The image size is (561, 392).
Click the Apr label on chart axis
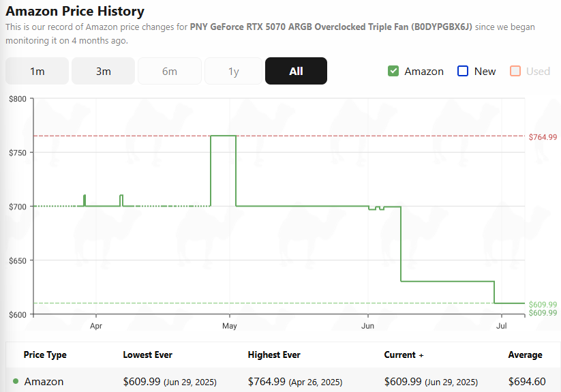coord(96,326)
